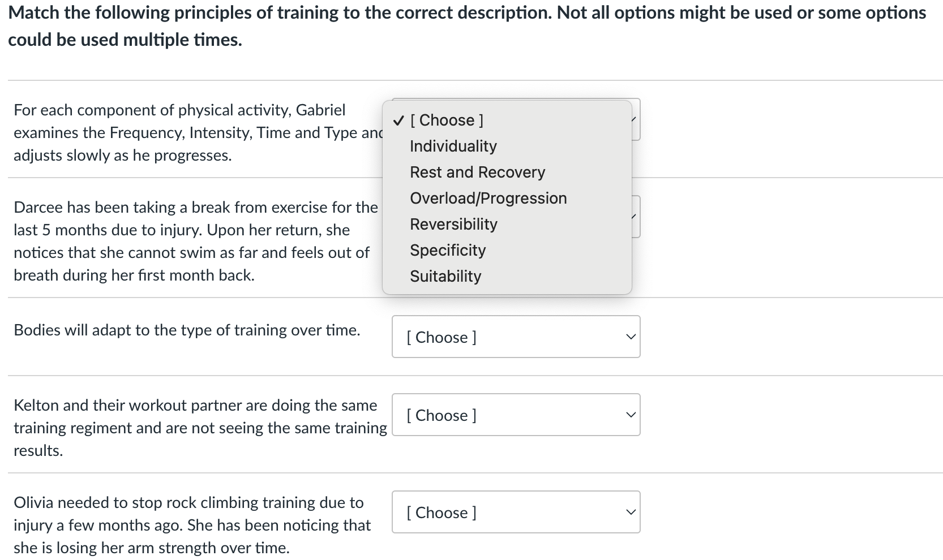Pick Overload/Progression in the dropdown list

488,198
